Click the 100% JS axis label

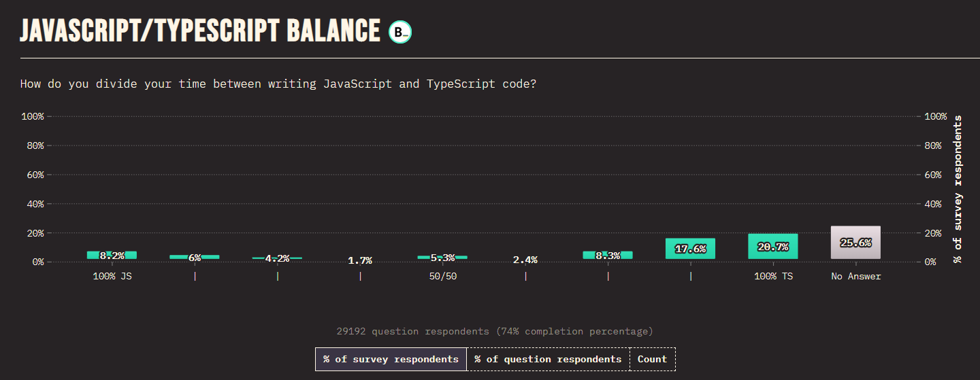(112, 277)
